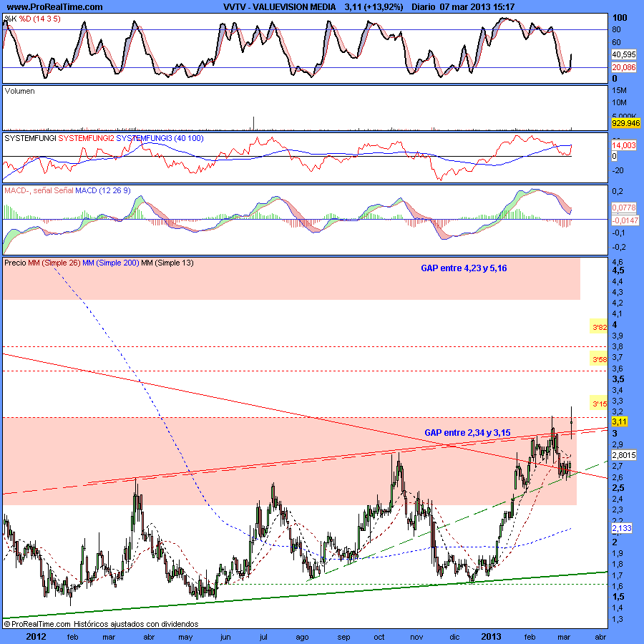Click the 2012 year label on time axis
Image resolution: width=644 pixels, height=644 pixels.
point(36,637)
